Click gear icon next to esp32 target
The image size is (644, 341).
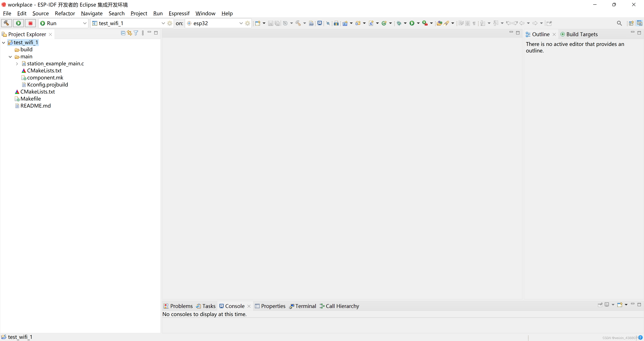tap(248, 23)
